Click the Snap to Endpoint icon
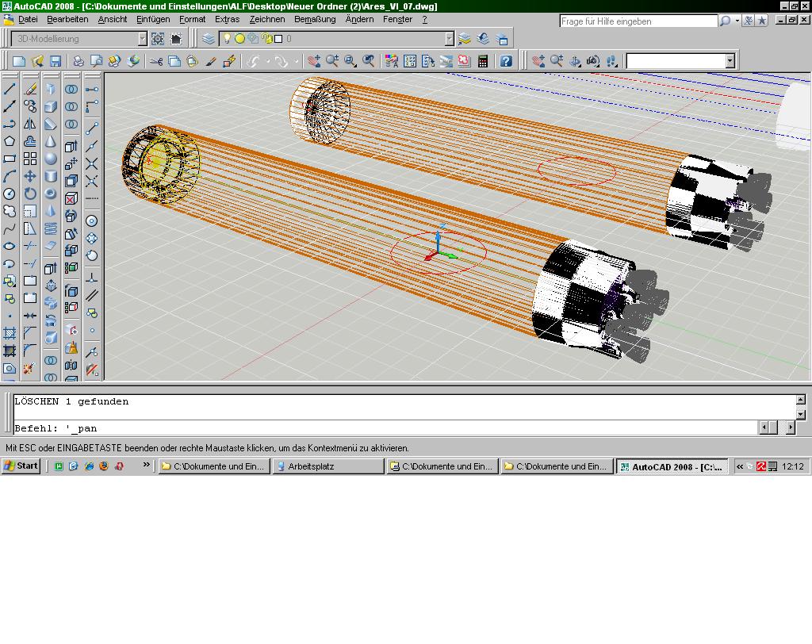812x644 pixels. pyautogui.click(x=92, y=128)
